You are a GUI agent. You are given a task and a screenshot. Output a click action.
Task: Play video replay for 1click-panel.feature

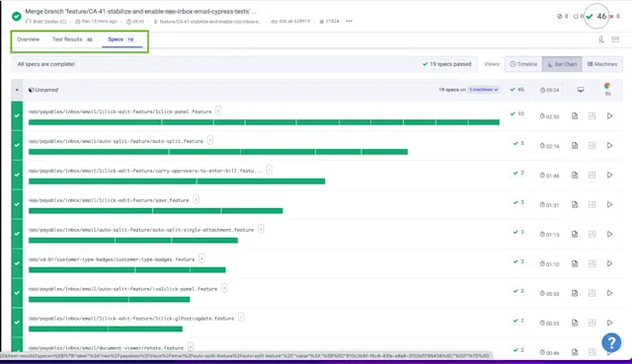click(x=610, y=116)
